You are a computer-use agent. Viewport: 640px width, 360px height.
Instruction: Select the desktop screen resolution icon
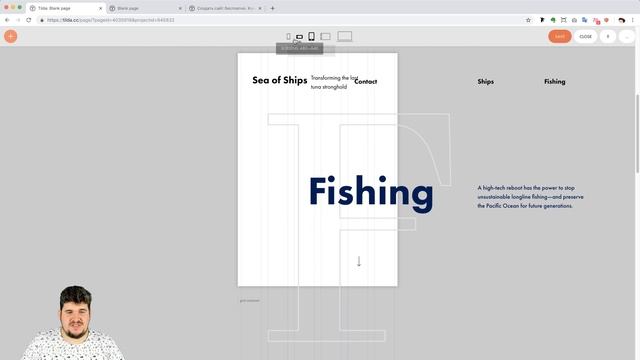click(344, 36)
